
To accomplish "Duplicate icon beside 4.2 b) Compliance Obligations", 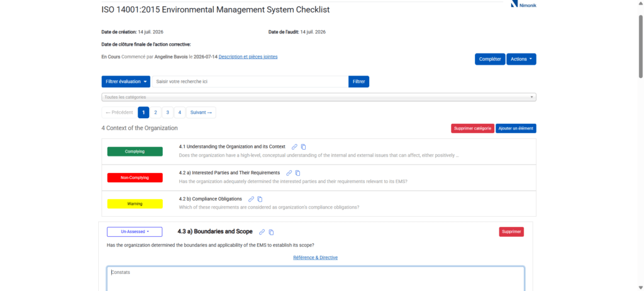I will click(x=260, y=199).
